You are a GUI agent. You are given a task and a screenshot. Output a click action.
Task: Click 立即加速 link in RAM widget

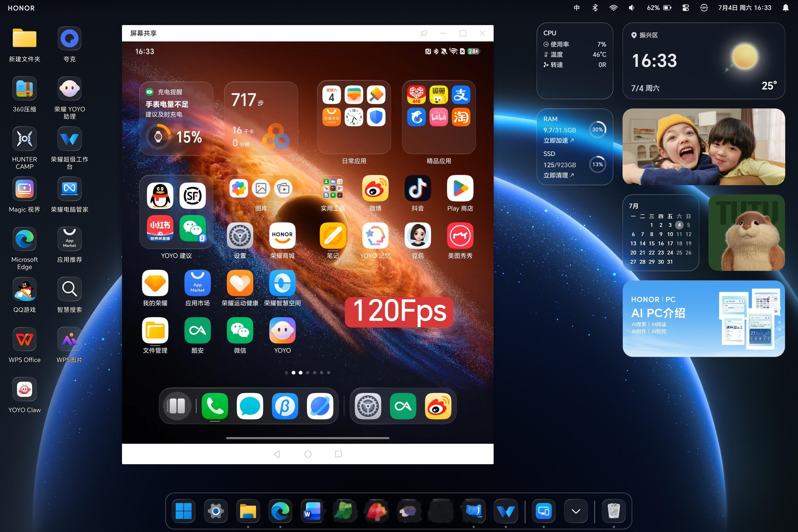pos(558,140)
